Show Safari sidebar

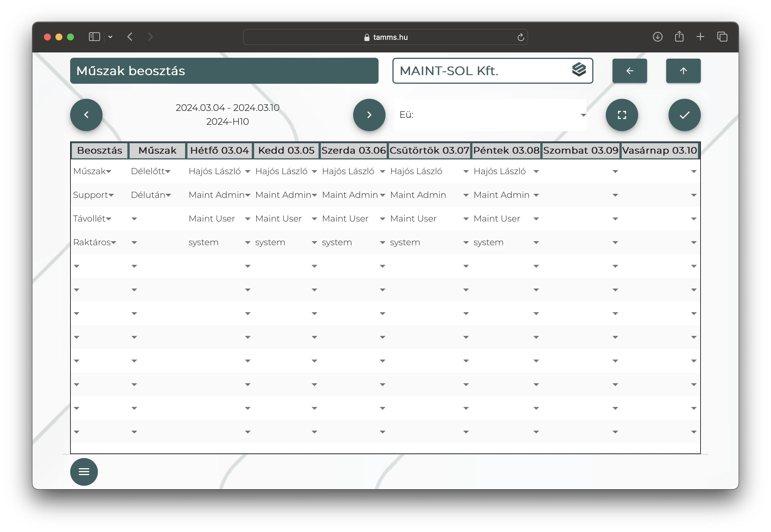click(x=94, y=37)
